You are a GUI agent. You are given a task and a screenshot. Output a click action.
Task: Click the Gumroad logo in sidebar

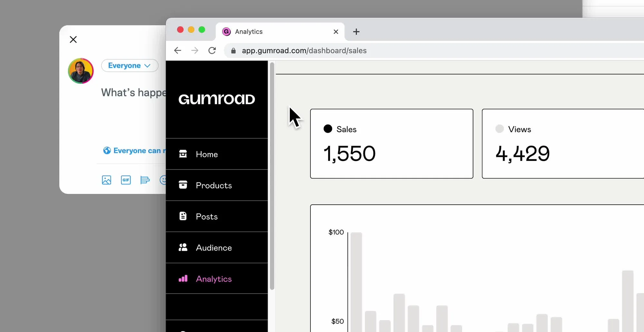[x=217, y=99]
